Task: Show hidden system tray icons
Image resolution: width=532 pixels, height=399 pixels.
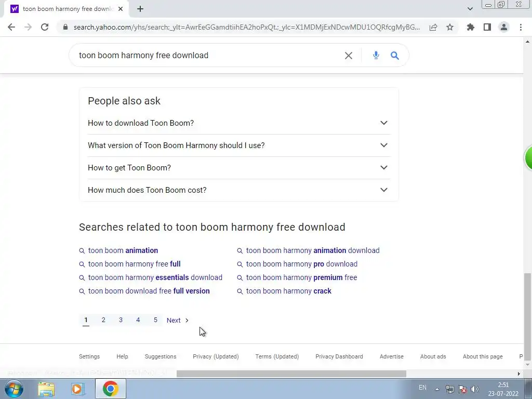Action: [437, 389]
